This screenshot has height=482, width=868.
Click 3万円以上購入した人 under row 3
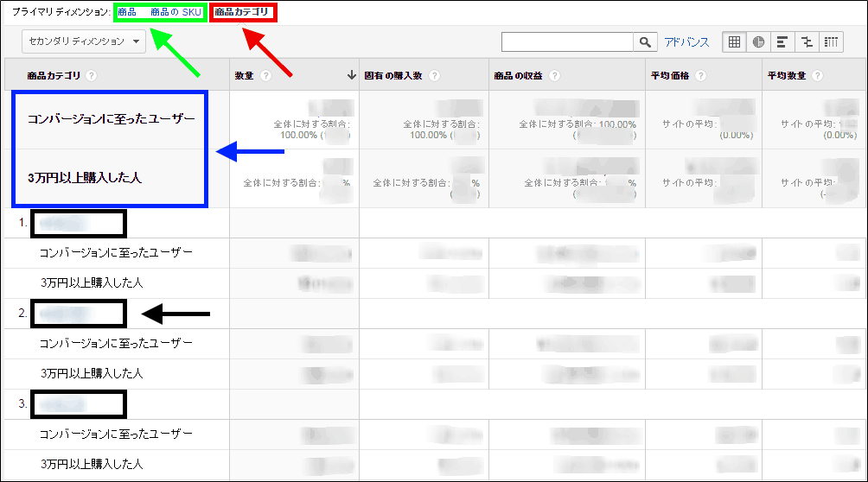tap(92, 464)
